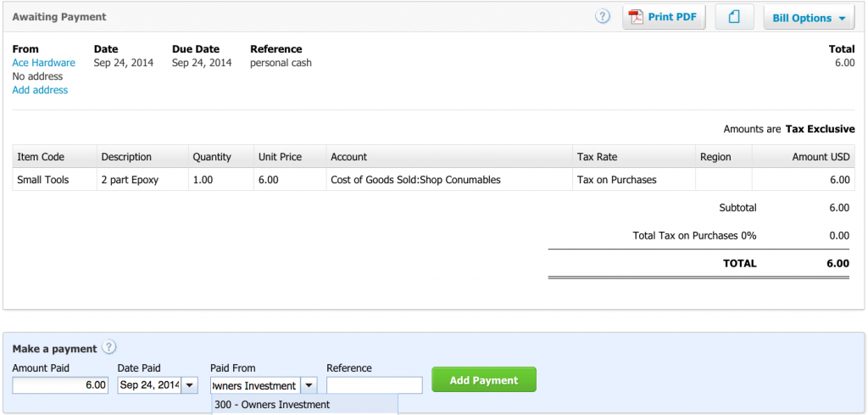868x415 pixels.
Task: Click the Subtotal label
Action: pyautogui.click(x=737, y=208)
